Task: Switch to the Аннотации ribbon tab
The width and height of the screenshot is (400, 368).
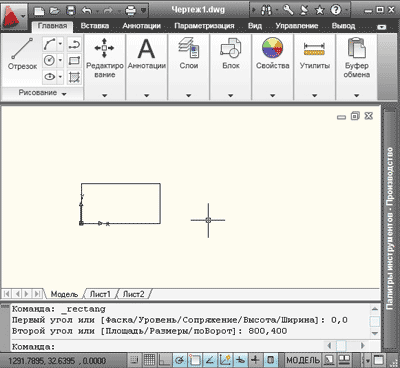Action: pos(141,26)
